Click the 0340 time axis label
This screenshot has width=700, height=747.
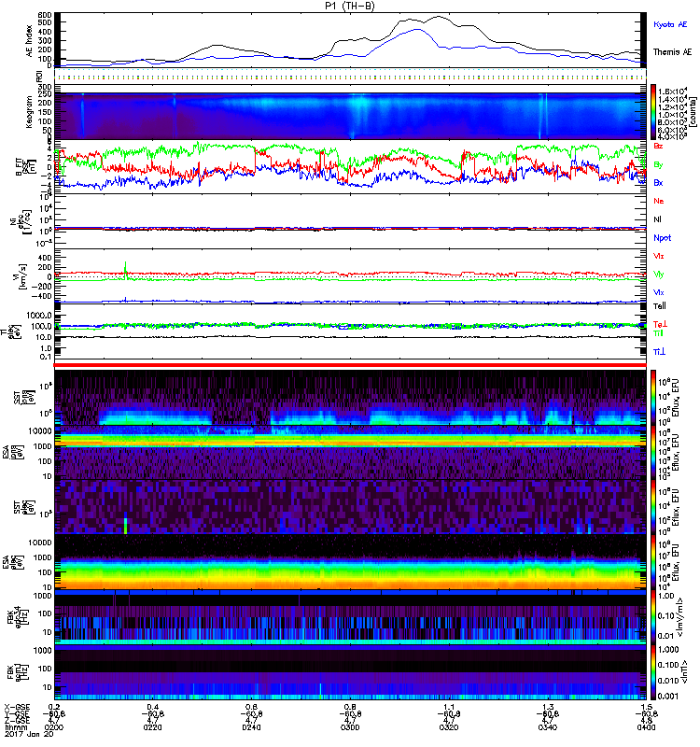(x=548, y=727)
